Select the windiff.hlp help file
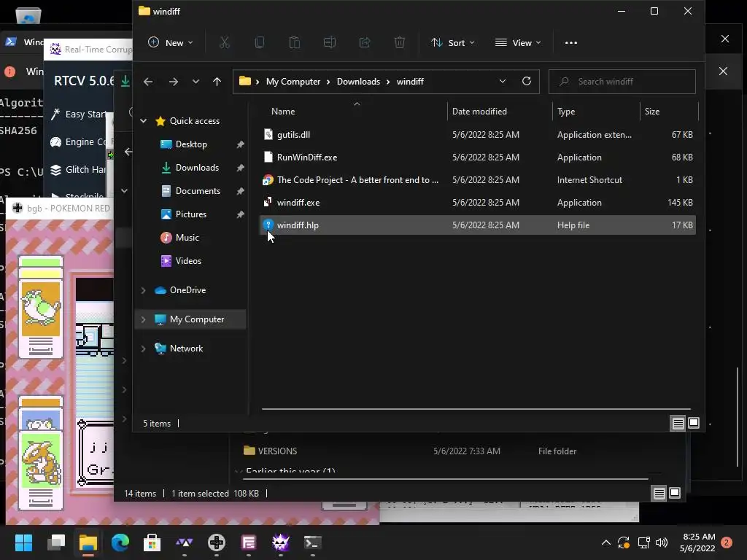 [478, 225]
